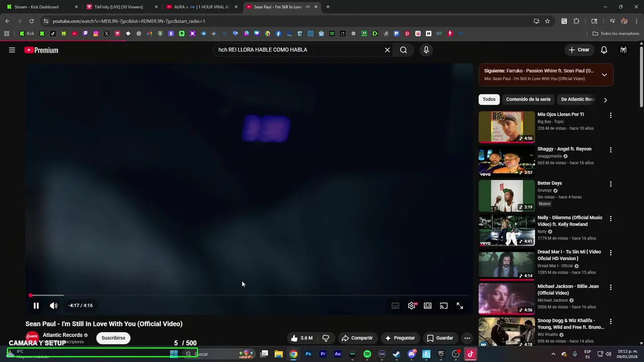The height and width of the screenshot is (362, 644).
Task: Open the Crear create menu
Action: [x=579, y=50]
